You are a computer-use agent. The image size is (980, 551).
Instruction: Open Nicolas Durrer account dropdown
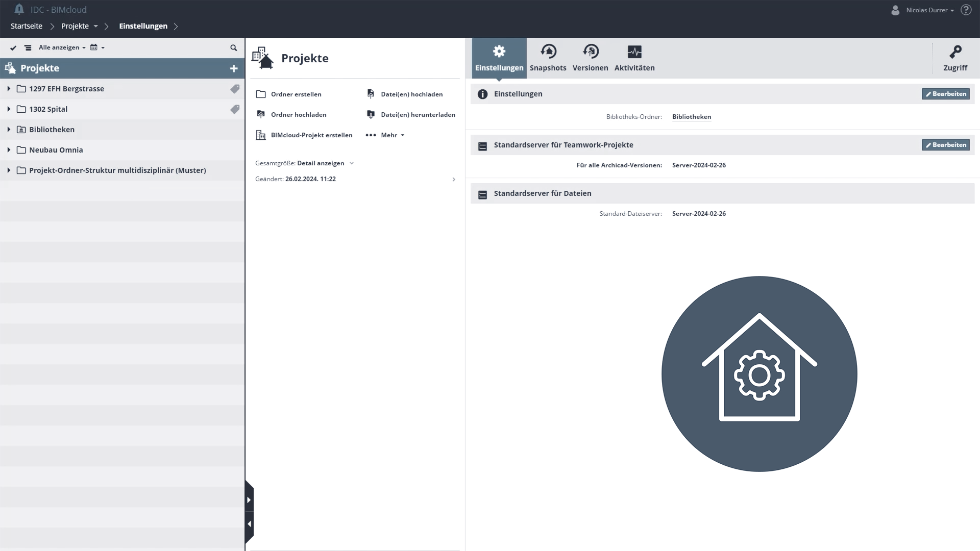pos(930,10)
